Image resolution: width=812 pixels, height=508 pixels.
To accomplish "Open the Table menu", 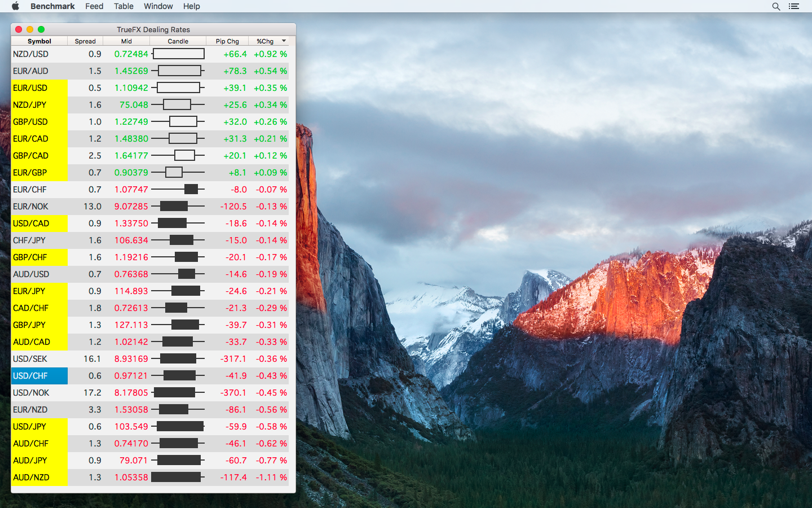I will tap(123, 6).
